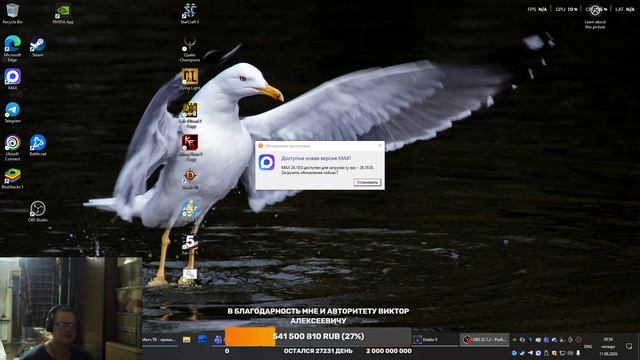Select the Killing Floor 2 Copy shortcut
This screenshot has width=640, height=360.
click(x=190, y=148)
